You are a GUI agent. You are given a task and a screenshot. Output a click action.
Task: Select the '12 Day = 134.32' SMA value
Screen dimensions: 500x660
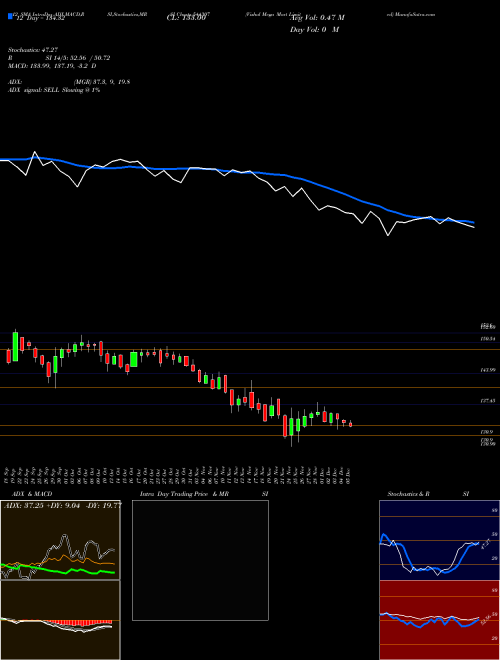point(39,19)
